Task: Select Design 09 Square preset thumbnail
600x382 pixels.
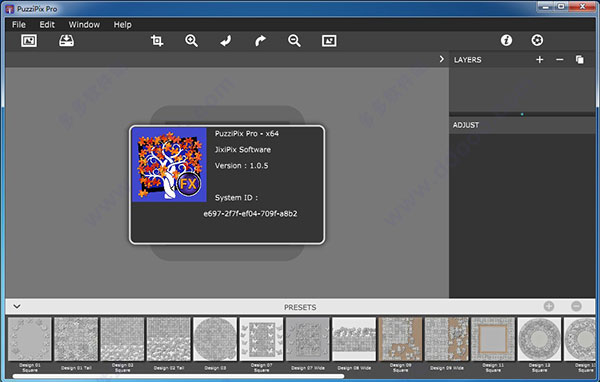Action: tap(400, 339)
